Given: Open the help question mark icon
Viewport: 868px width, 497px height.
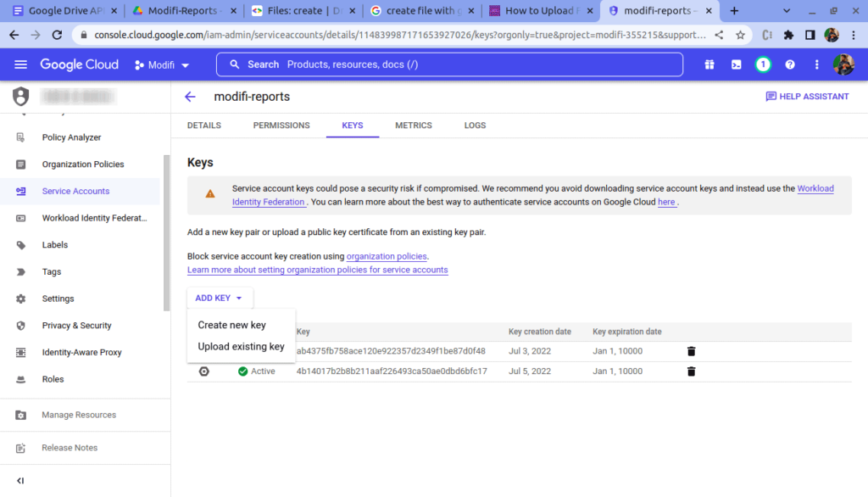Looking at the screenshot, I should click(x=790, y=64).
